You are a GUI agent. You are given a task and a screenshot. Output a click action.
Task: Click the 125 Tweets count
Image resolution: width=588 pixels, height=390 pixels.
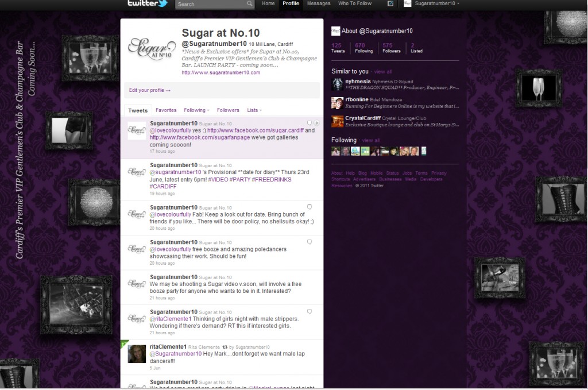[338, 48]
